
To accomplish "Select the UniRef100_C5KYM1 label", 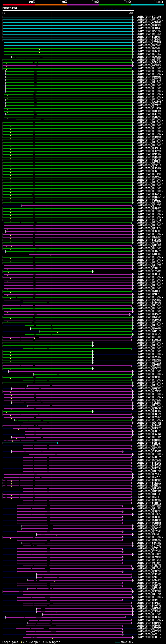I will click(149, 451).
